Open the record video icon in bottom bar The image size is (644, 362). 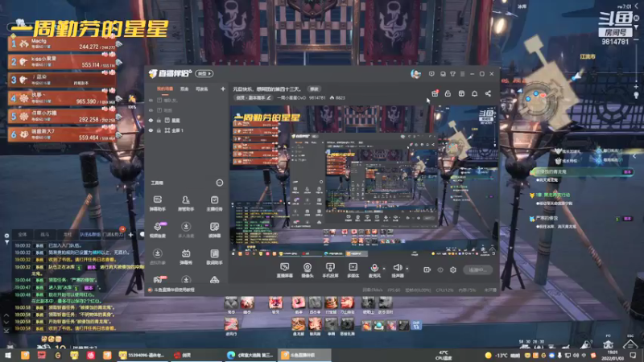point(427,269)
